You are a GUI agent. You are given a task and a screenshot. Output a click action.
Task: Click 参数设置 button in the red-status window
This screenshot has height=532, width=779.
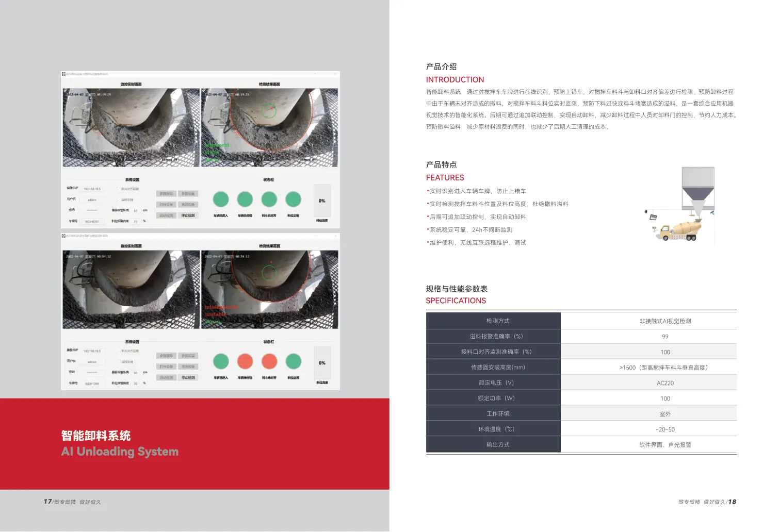point(188,356)
